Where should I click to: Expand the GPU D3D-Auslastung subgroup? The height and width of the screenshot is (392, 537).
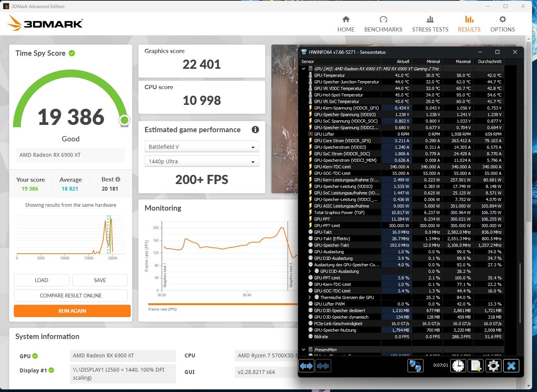coord(310,271)
